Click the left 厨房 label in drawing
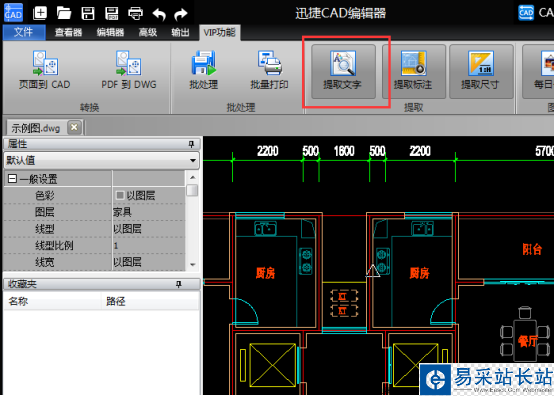This screenshot has height=396, width=554. pos(265,273)
